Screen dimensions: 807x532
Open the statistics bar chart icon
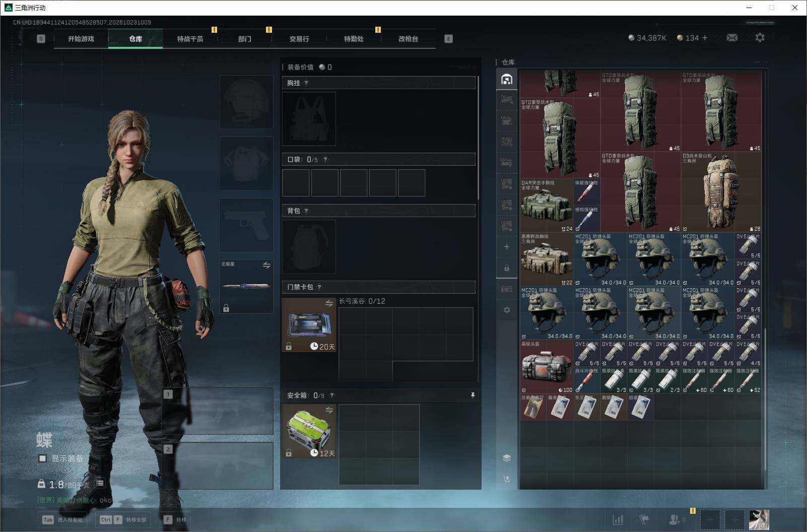[618, 519]
